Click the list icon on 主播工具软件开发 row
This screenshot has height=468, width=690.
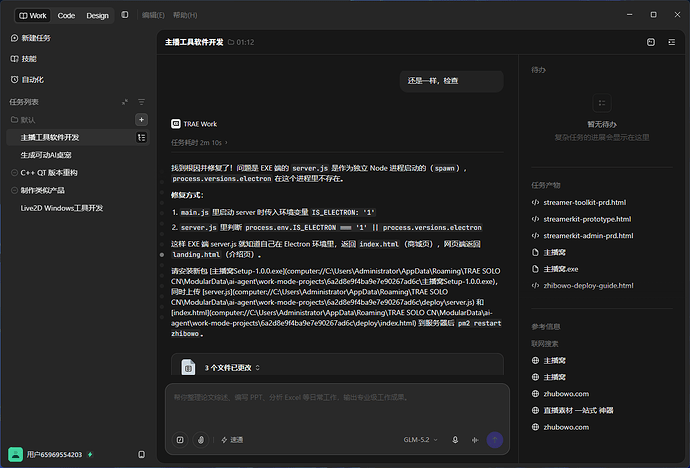141,138
